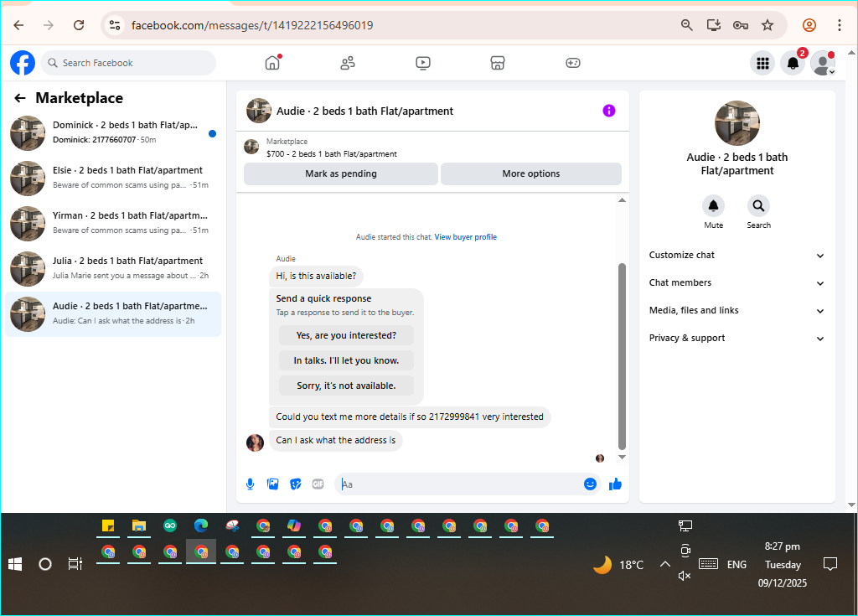Expand Media, files and links section
This screenshot has width=858, height=616.
click(737, 310)
